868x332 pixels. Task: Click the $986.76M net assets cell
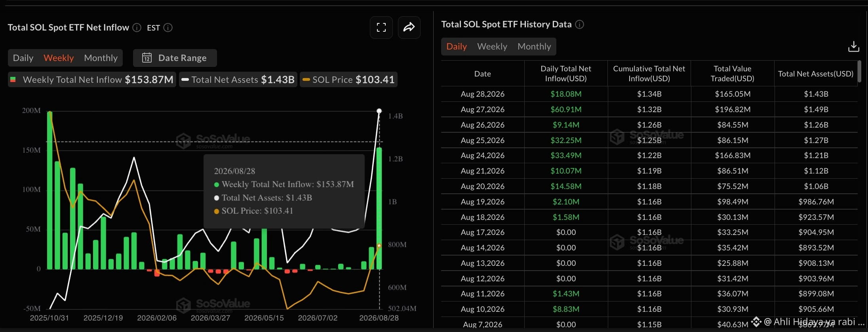(x=816, y=202)
